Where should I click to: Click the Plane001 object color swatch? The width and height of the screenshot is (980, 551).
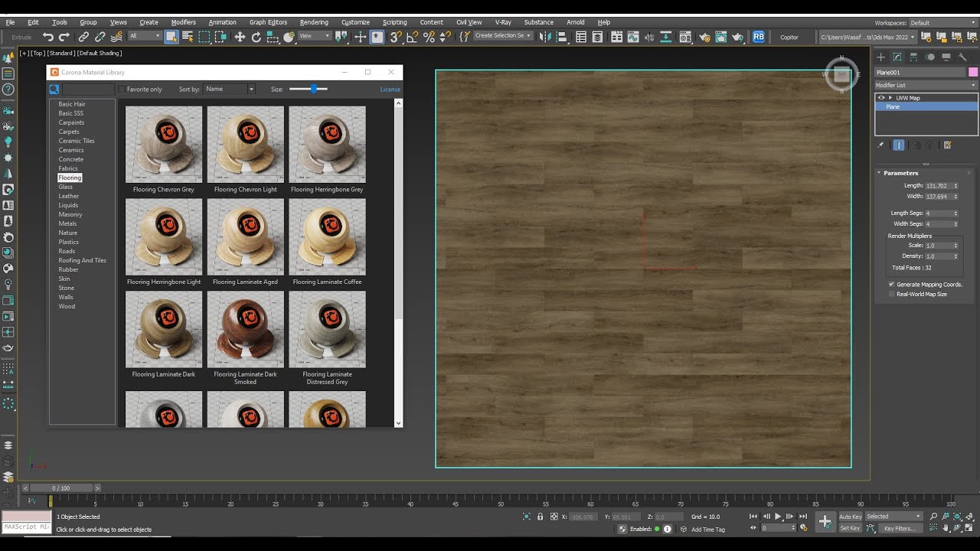click(x=973, y=72)
